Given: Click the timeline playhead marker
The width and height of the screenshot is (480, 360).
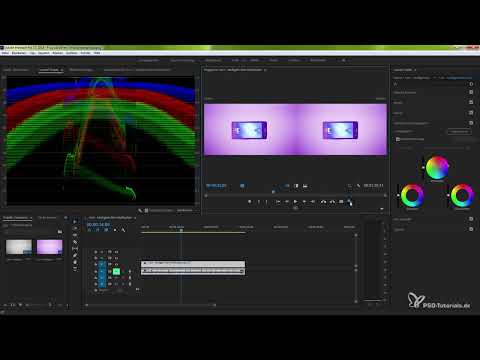Looking at the screenshot, I should coord(181,230).
